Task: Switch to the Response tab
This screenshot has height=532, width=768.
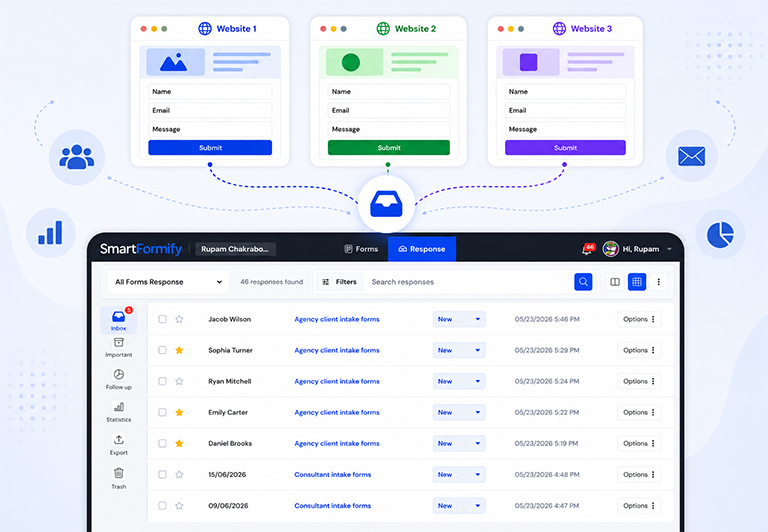Action: coord(422,249)
